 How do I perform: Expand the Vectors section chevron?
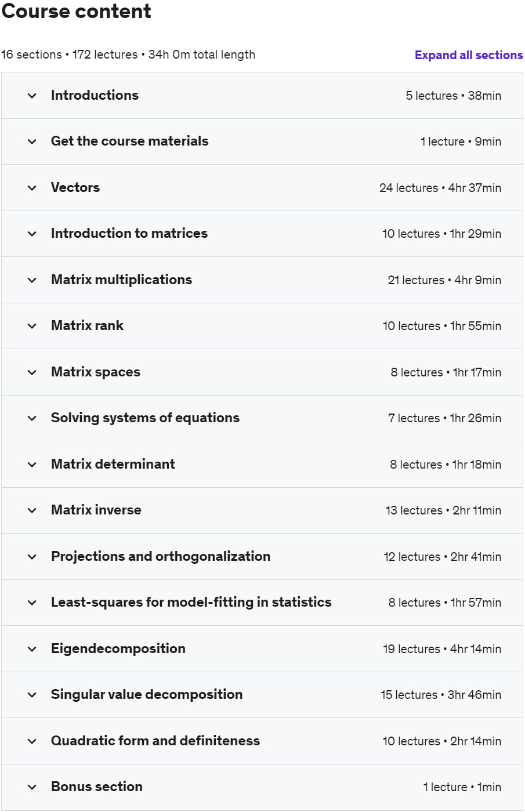[32, 188]
